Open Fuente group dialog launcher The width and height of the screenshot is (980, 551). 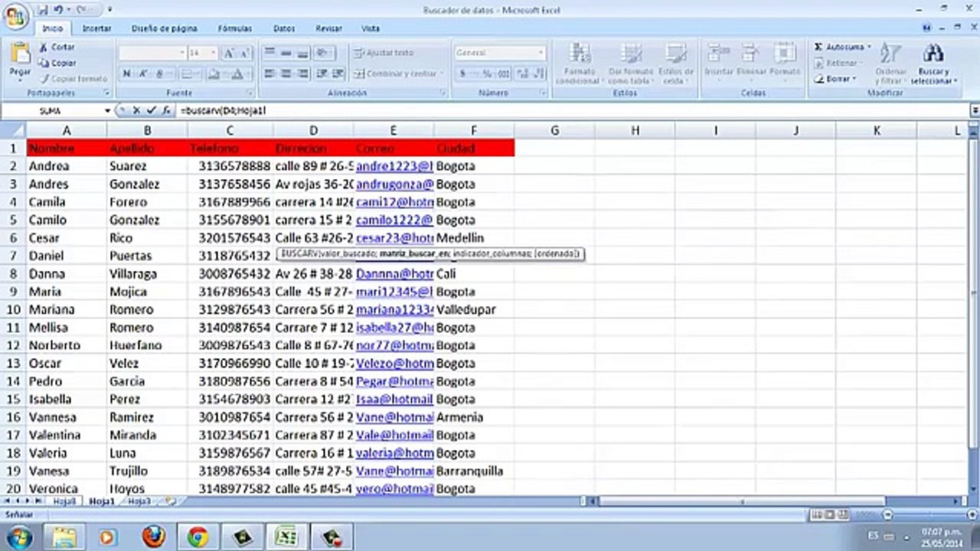pos(251,93)
